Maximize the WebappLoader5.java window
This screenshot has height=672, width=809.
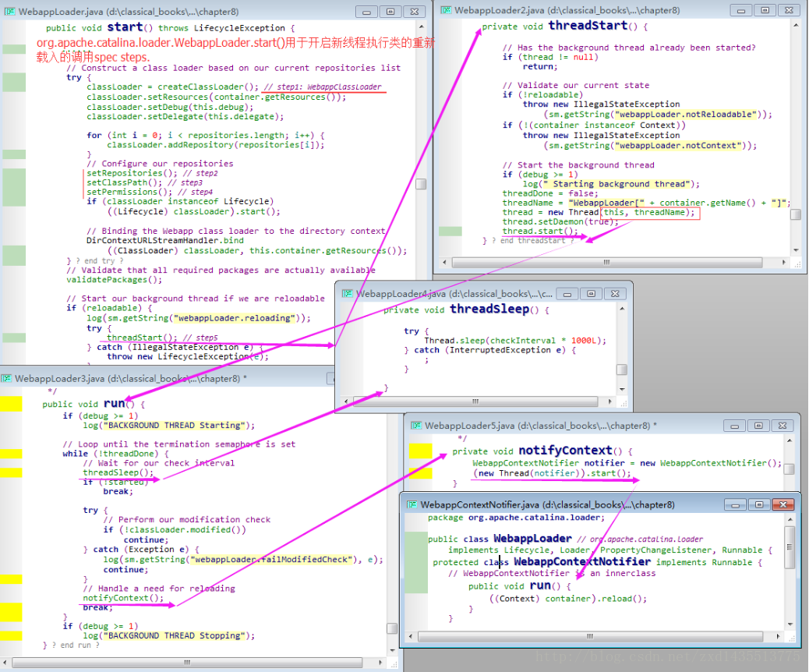click(758, 426)
